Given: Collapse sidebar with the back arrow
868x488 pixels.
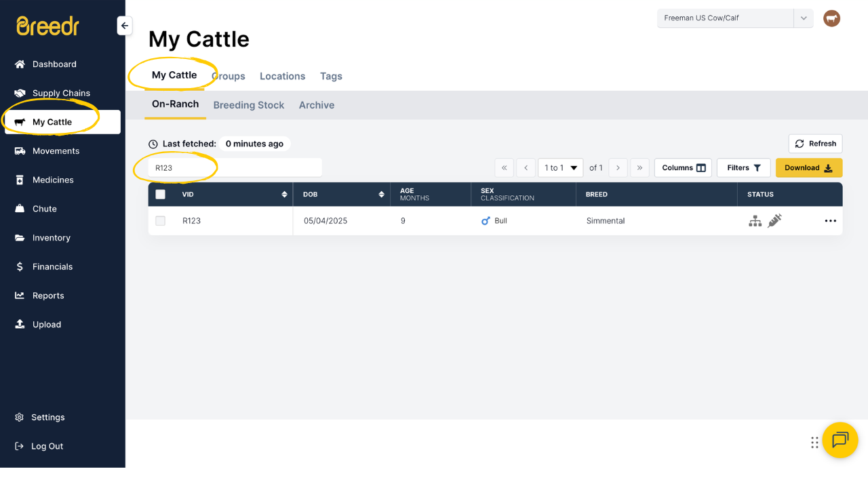Looking at the screenshot, I should (x=124, y=26).
